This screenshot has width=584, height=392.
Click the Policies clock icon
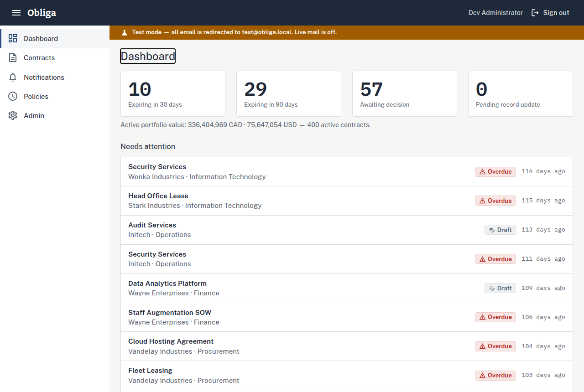(13, 96)
